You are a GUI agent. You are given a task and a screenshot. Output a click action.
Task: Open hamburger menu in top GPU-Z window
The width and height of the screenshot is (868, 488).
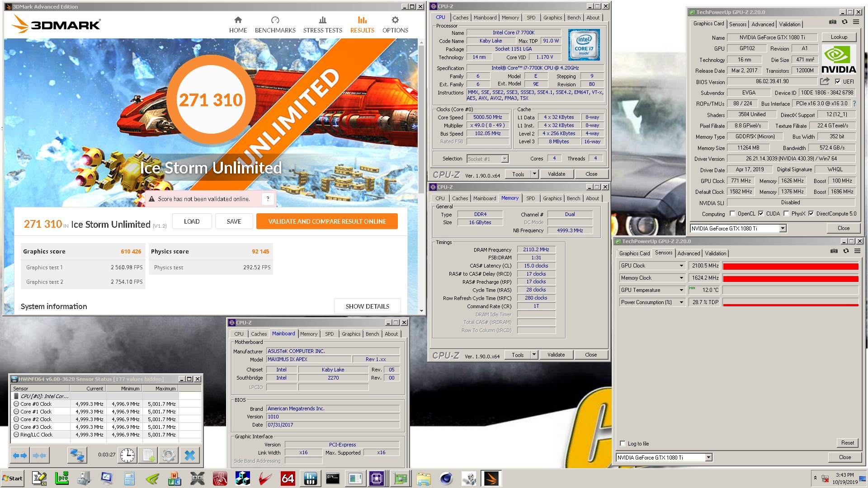(856, 22)
